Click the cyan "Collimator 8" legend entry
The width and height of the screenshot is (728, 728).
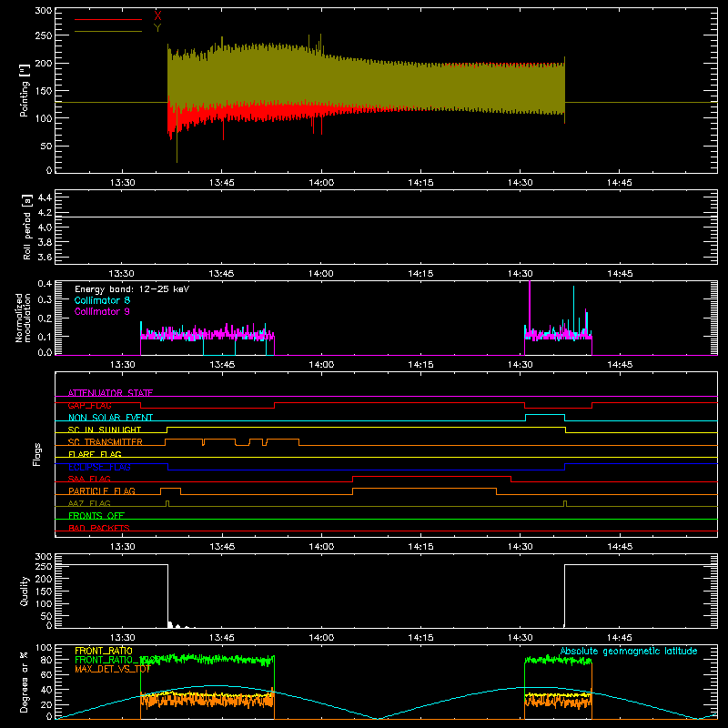102,300
